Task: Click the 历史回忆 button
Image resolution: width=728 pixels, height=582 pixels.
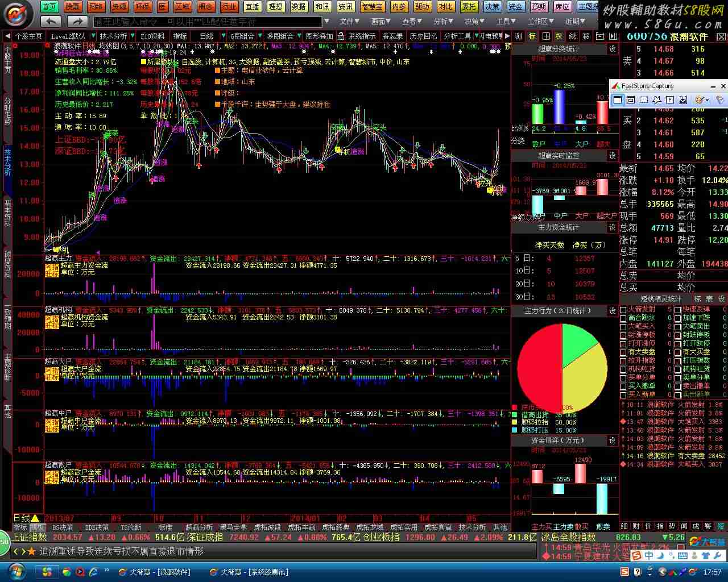Action: 423,36
